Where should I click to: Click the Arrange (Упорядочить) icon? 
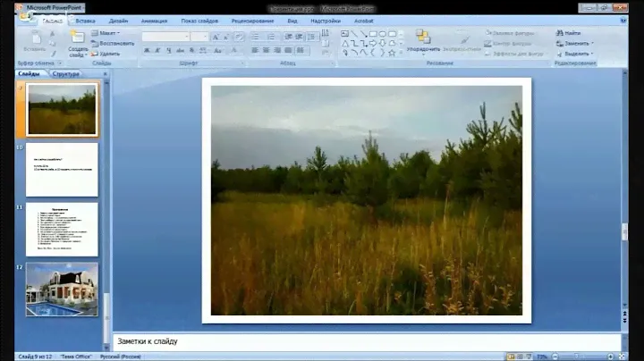pyautogui.click(x=423, y=38)
